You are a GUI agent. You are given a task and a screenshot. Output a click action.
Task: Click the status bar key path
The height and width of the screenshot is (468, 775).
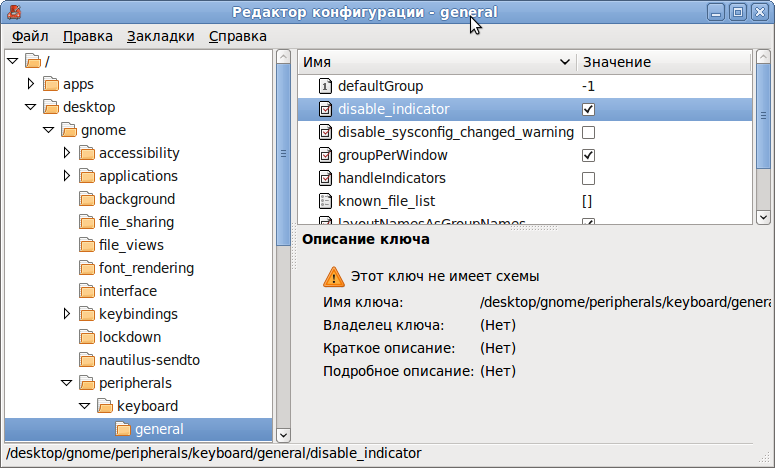click(214, 453)
